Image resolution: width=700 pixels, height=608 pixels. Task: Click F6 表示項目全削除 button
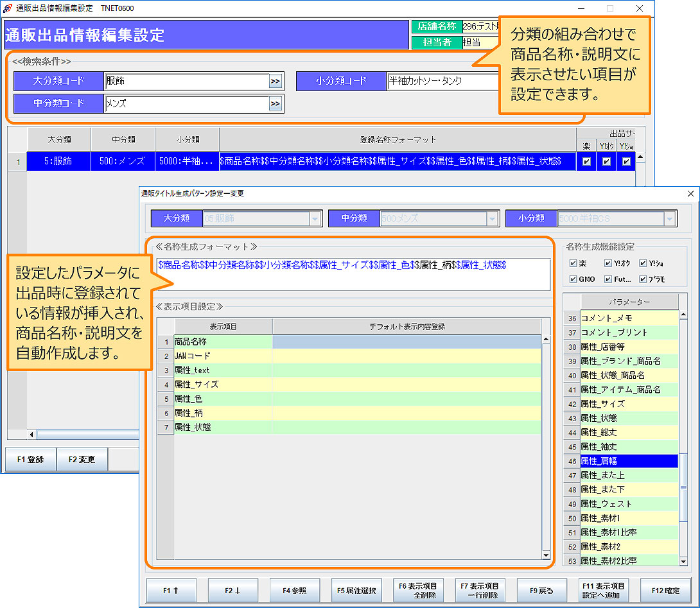417,591
